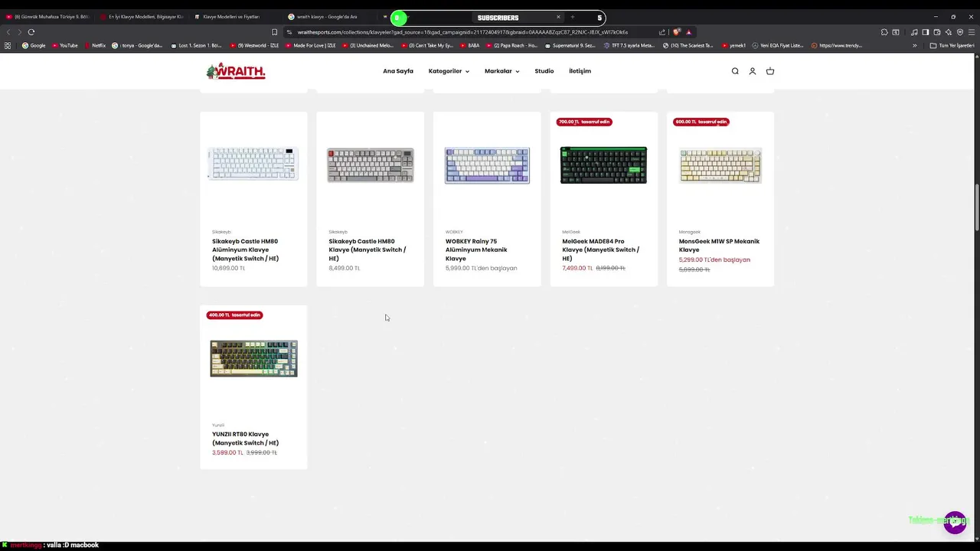Open the site search magnifier icon
Image resolution: width=980 pixels, height=551 pixels.
click(x=735, y=71)
